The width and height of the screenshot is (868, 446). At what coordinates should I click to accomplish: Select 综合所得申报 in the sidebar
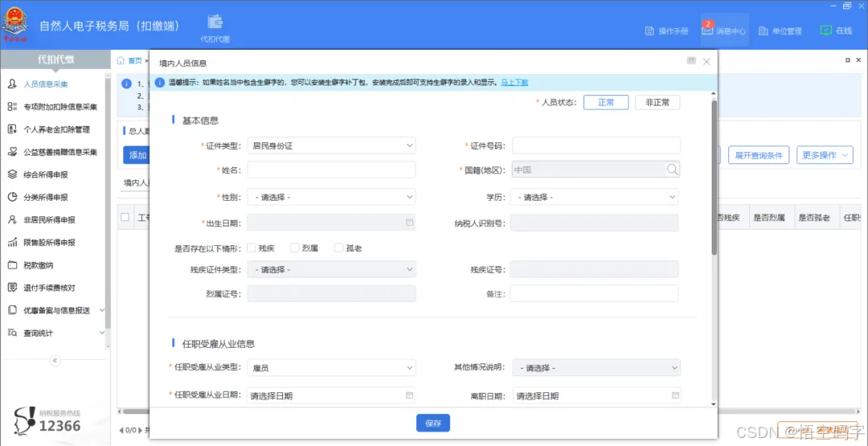pyautogui.click(x=46, y=175)
